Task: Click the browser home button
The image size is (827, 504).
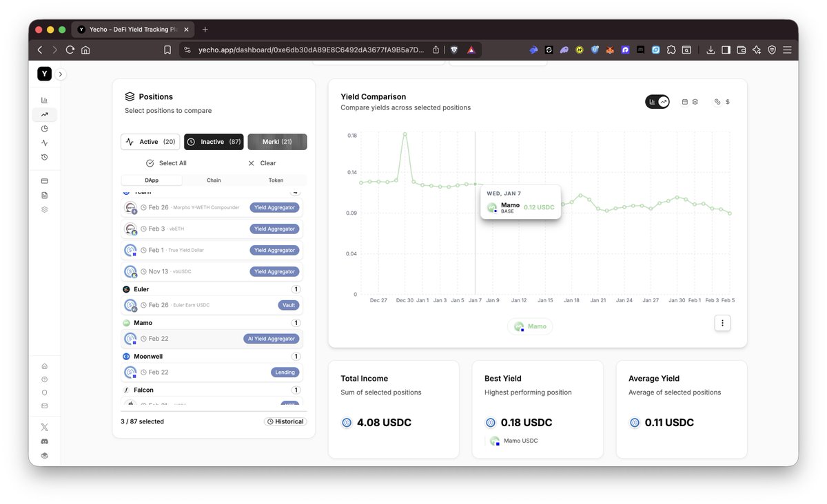Action: (85, 50)
